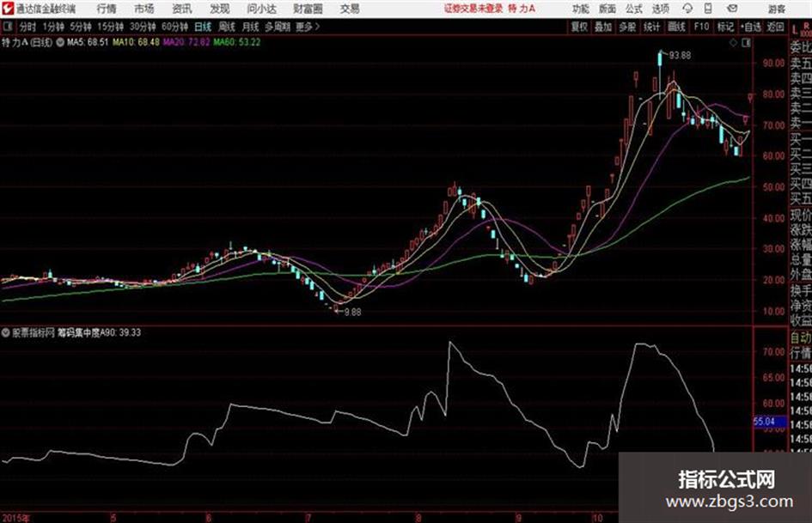Screen dimensions: 812x523
Task: Open the 交易 menu
Action: tap(350, 9)
